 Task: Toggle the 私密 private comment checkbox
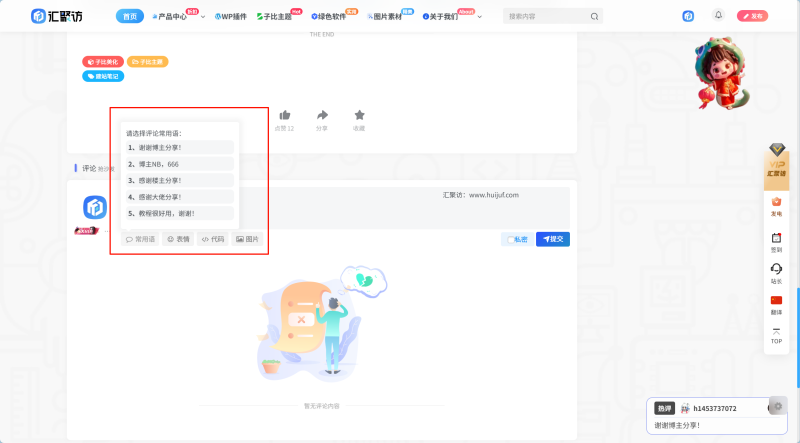pyautogui.click(x=511, y=240)
